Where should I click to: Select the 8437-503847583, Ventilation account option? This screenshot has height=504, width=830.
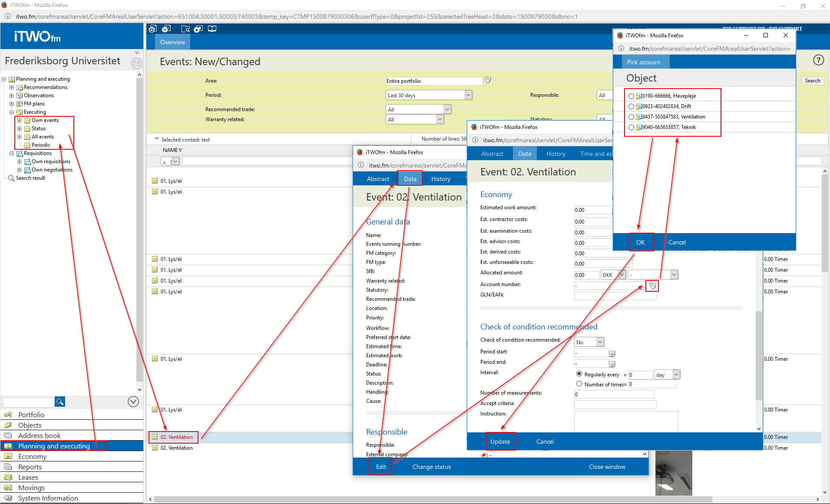(x=631, y=117)
